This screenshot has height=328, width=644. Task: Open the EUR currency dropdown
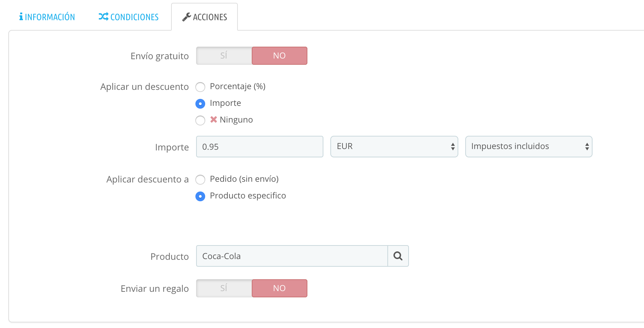coord(394,147)
